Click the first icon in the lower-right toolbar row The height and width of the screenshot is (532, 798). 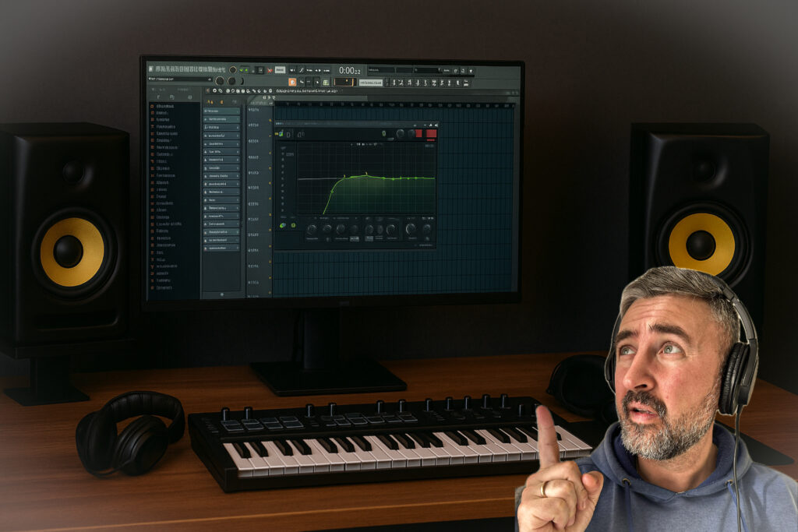click(386, 82)
